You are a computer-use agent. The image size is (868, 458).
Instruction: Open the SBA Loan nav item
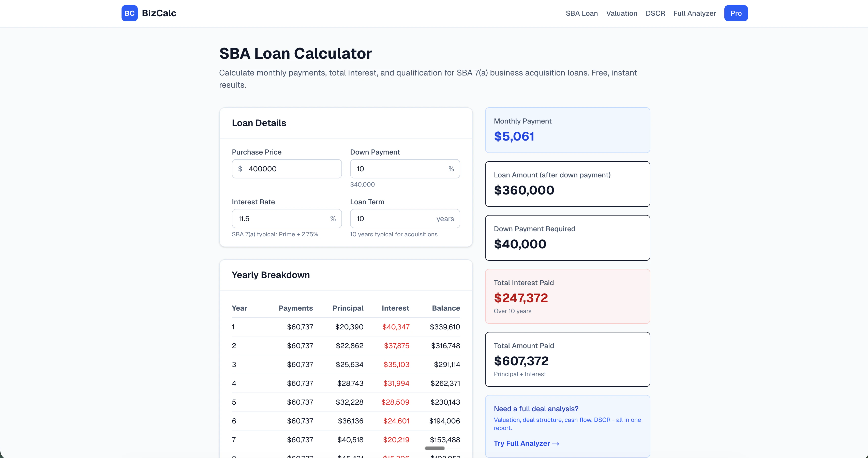[581, 13]
